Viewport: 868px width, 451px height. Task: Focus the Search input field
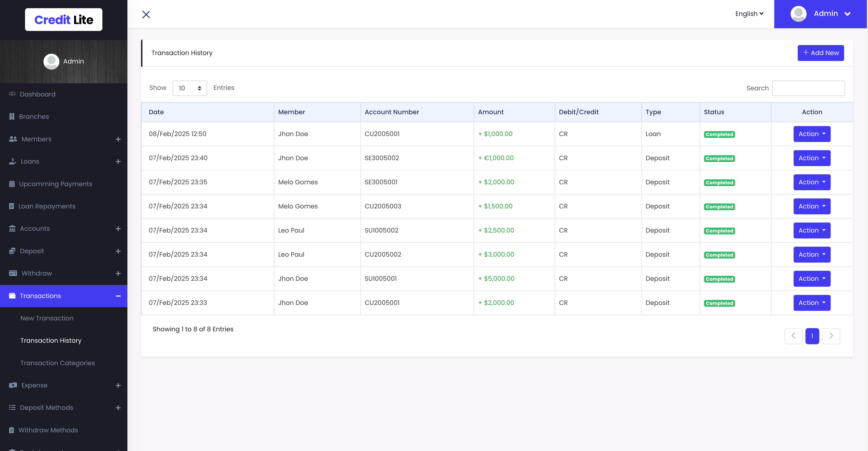point(808,88)
